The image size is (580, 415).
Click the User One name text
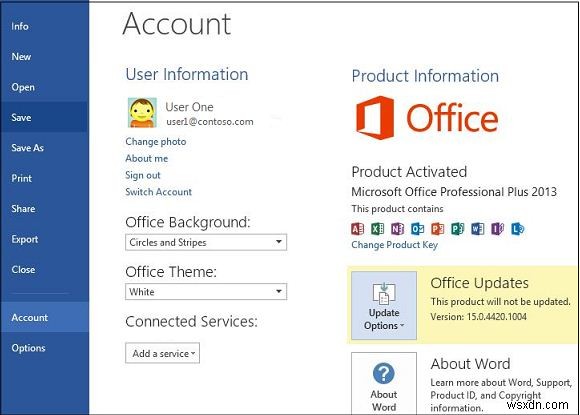click(189, 107)
